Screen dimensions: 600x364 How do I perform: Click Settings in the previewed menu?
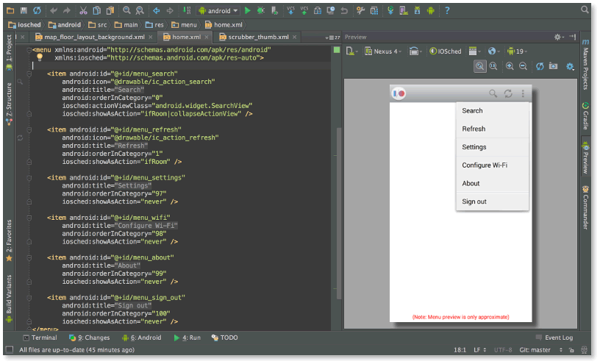tap(493, 147)
